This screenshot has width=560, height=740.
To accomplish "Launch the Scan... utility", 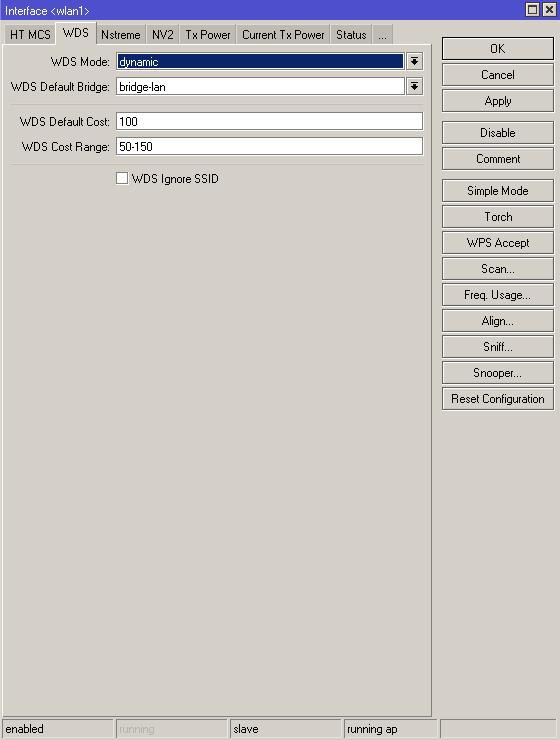I will pyautogui.click(x=498, y=269).
